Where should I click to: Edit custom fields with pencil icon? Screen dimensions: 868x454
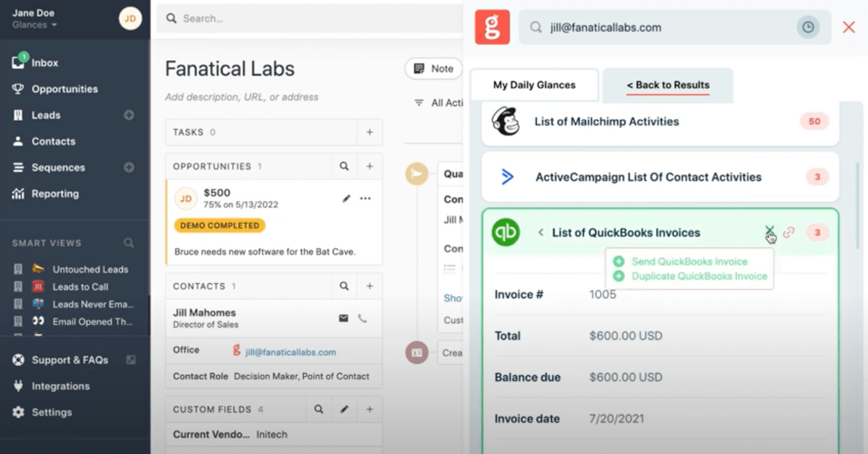coord(344,409)
